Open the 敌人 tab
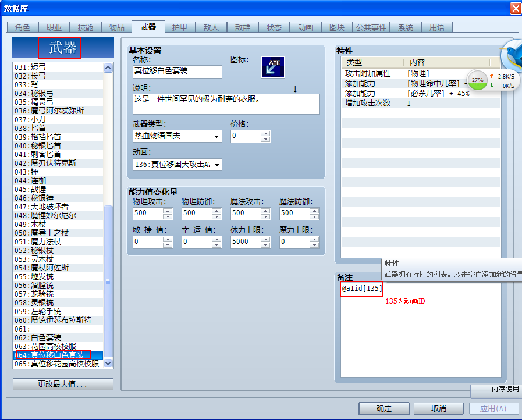 (x=211, y=27)
